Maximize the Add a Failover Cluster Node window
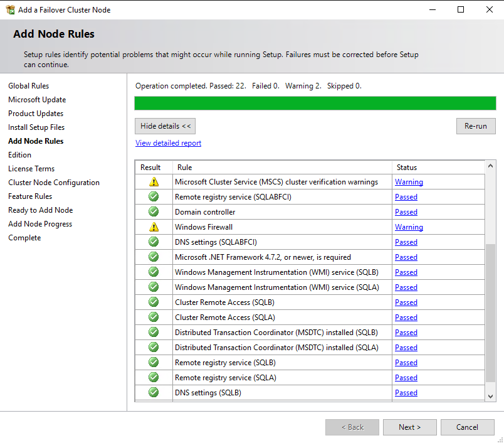504x443 pixels. [461, 9]
